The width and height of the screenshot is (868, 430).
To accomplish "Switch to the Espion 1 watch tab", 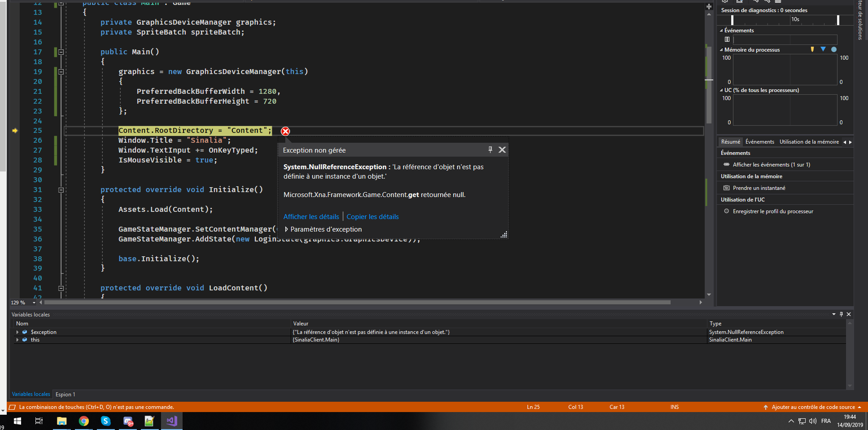I will pos(65,395).
